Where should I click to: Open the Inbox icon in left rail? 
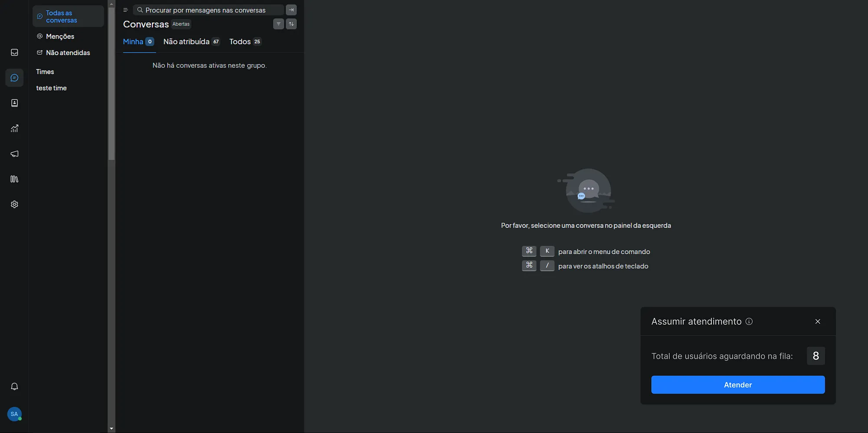click(14, 52)
